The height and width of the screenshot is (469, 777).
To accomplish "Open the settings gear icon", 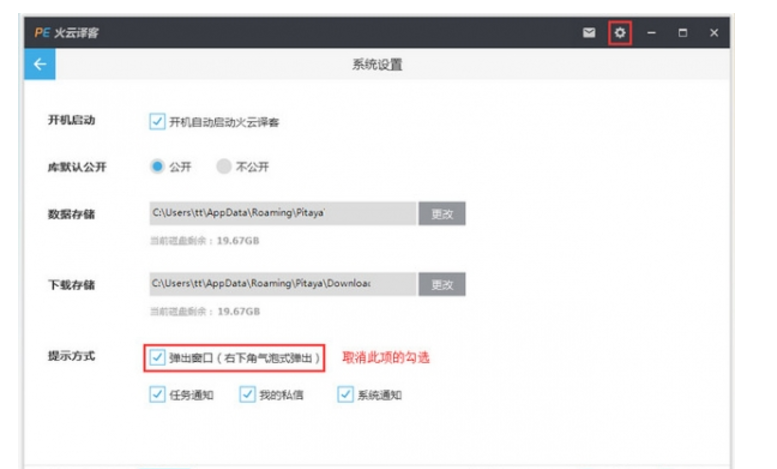I will [620, 33].
